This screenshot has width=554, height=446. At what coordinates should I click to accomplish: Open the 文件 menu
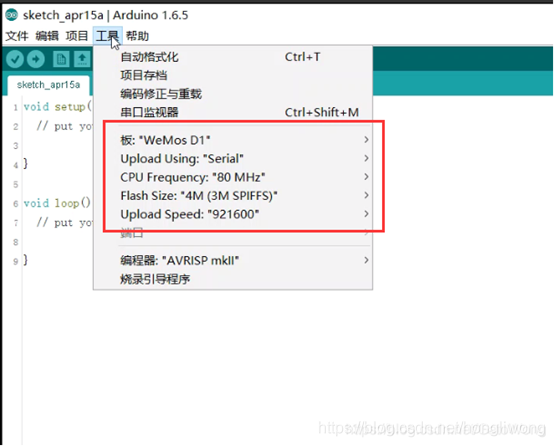point(17,36)
